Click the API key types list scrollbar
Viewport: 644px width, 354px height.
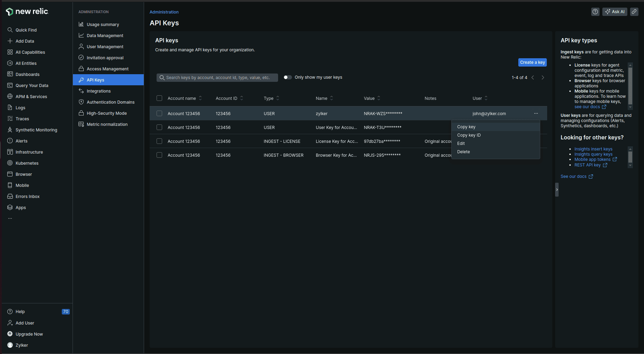coord(630,86)
